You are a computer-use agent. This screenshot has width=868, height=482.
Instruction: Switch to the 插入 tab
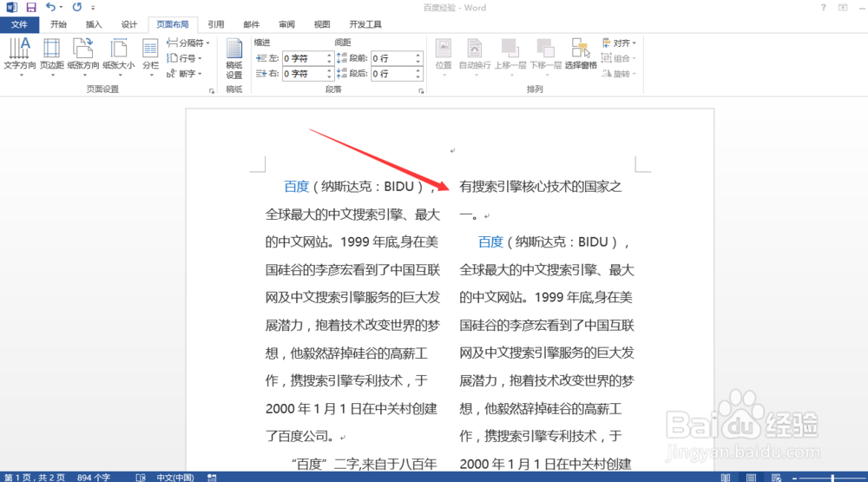click(94, 24)
